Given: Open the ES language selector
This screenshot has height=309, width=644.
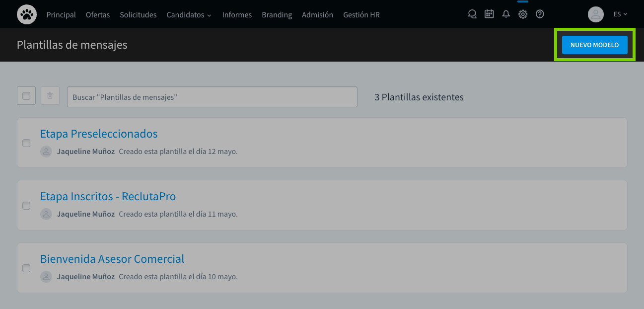Looking at the screenshot, I should click(620, 14).
